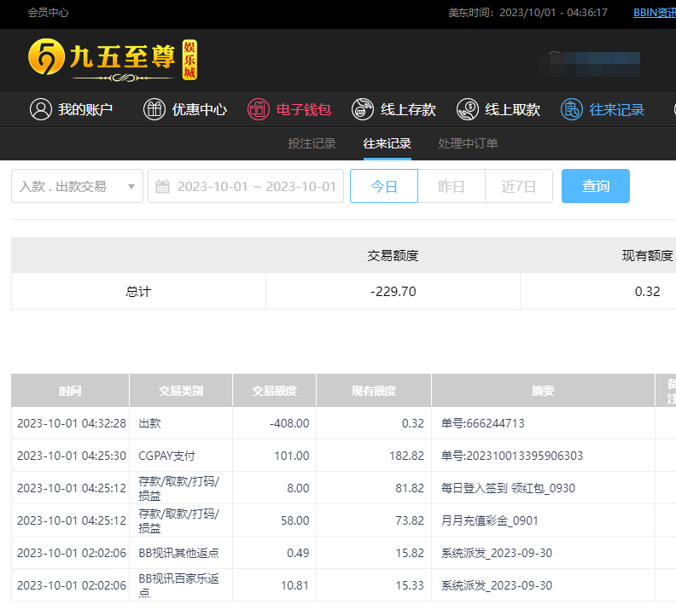The height and width of the screenshot is (616, 676).
Task: Expand the 入款.出款交易 type dropdown
Action: pyautogui.click(x=77, y=186)
